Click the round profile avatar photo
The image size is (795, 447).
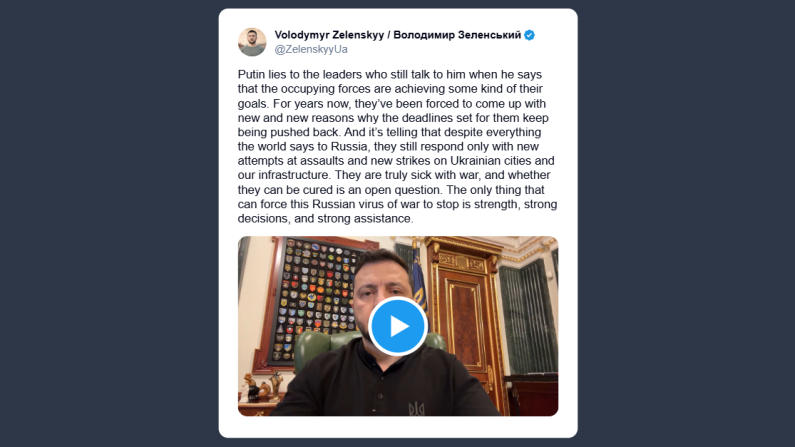(252, 41)
